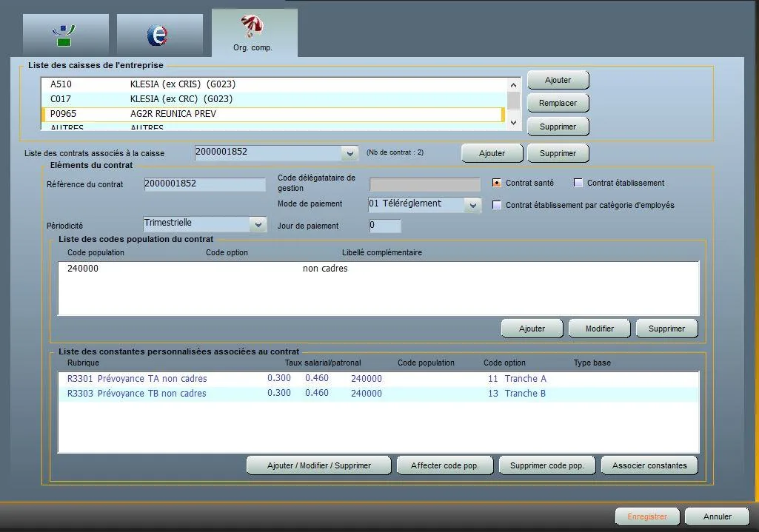
Task: Click the Associer constantes button
Action: click(649, 465)
